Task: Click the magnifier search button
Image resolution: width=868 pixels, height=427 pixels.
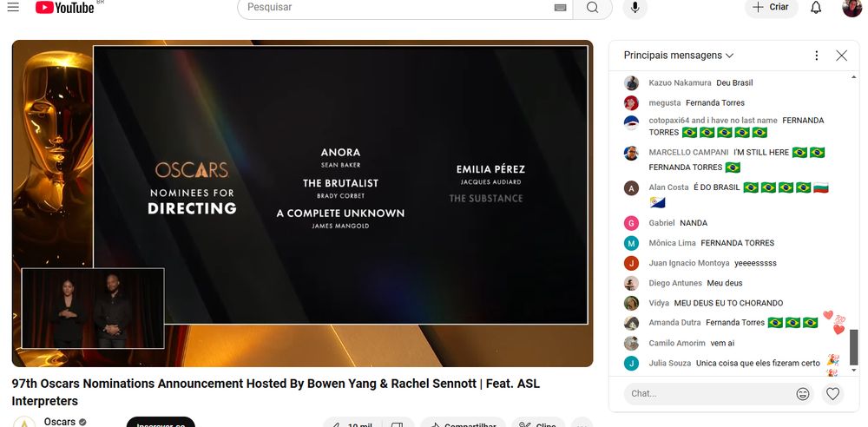Action: point(592,7)
